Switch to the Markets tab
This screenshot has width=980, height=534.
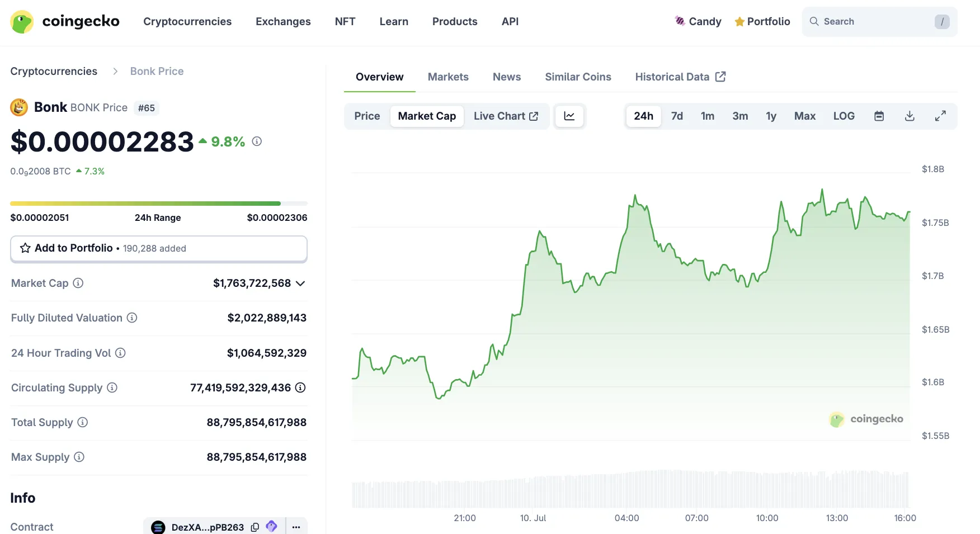pos(448,77)
